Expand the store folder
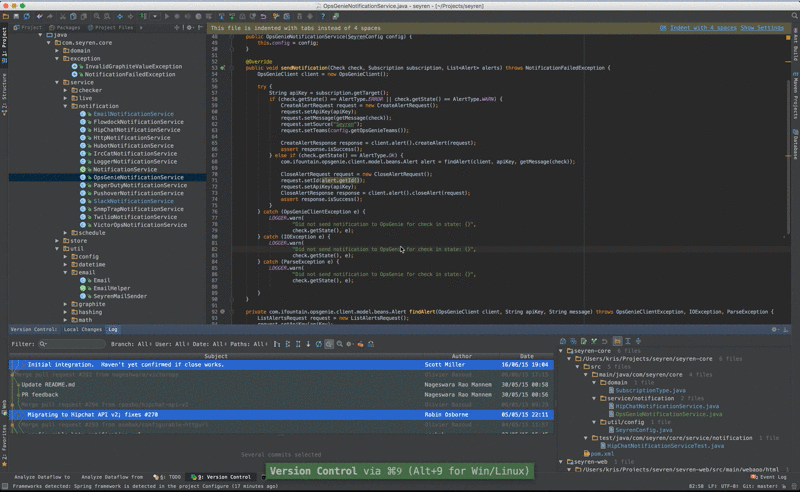Image resolution: width=800 pixels, height=492 pixels. 57,241
